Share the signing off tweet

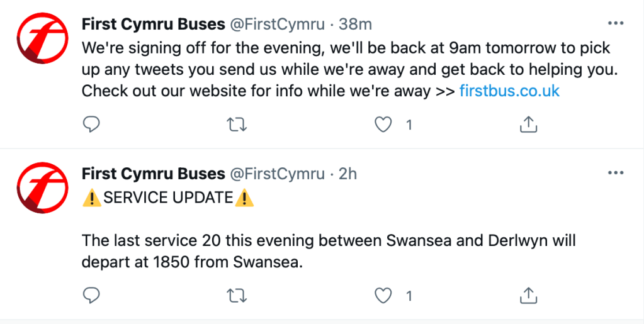[x=528, y=125]
